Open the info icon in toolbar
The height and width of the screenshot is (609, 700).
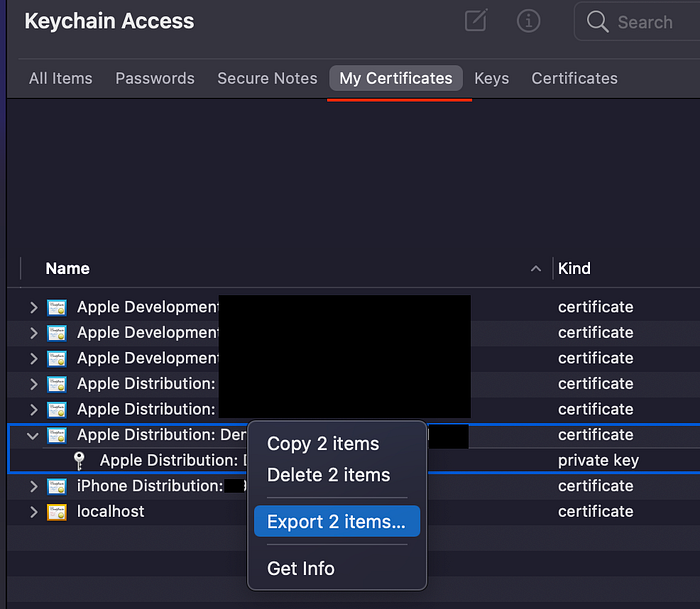point(529,21)
